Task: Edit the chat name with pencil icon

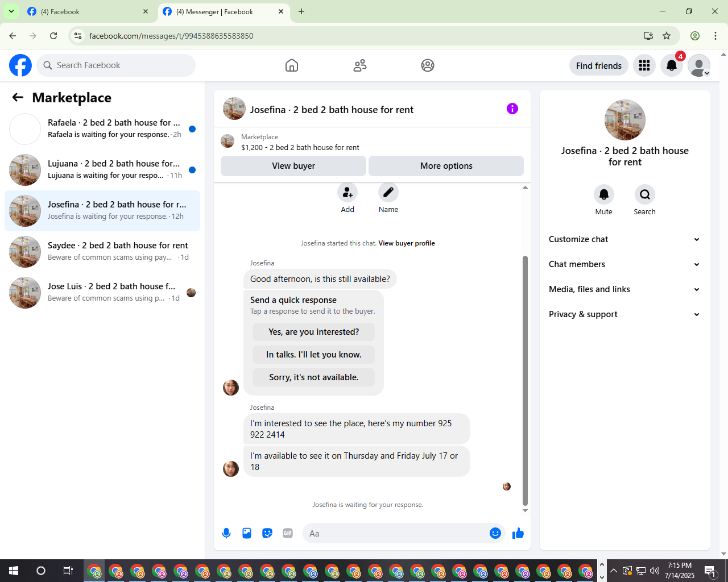Action: pyautogui.click(x=388, y=193)
